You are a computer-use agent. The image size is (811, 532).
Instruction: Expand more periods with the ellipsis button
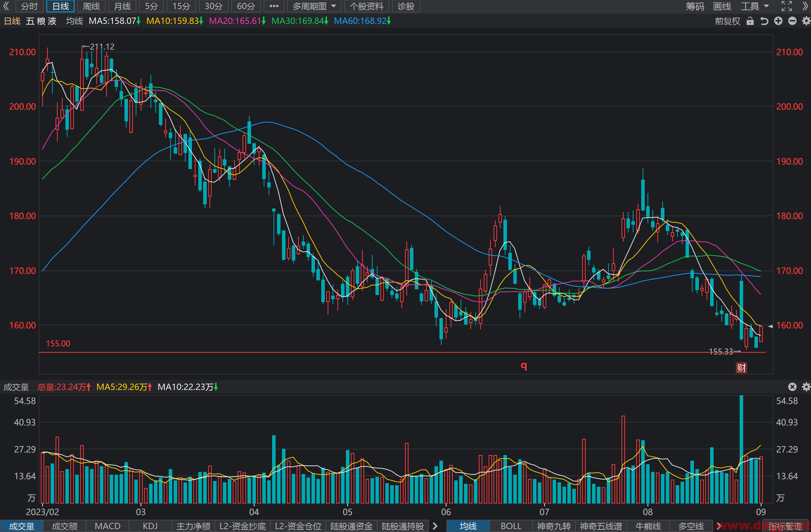pos(274,6)
